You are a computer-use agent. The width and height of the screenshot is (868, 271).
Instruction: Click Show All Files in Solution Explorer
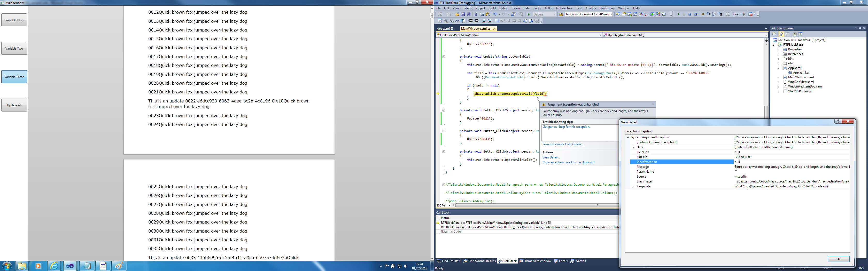tap(781, 34)
